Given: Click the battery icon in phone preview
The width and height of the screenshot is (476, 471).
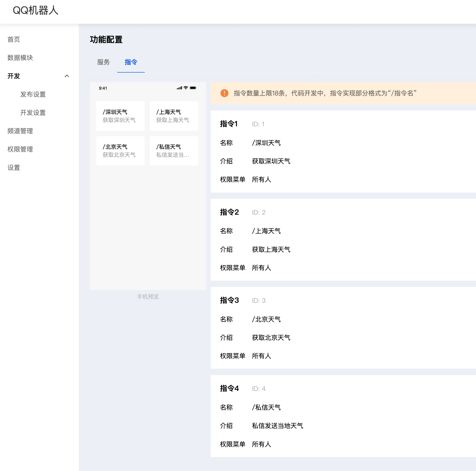Looking at the screenshot, I should pos(193,88).
